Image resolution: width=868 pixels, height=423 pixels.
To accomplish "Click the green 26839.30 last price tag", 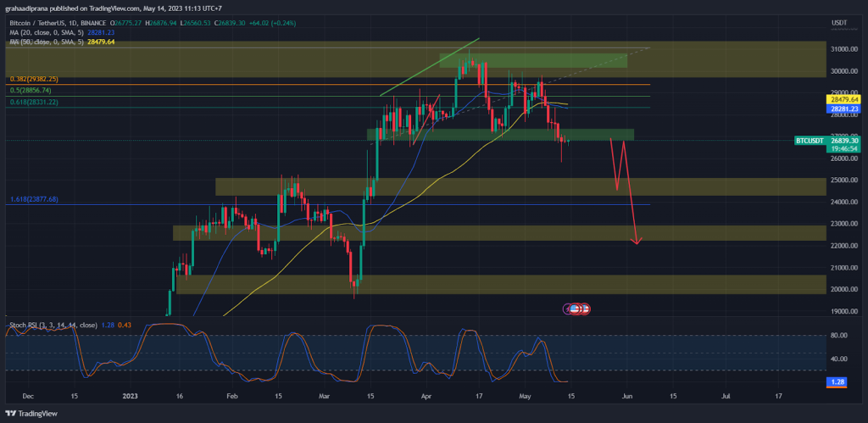I will coord(843,141).
